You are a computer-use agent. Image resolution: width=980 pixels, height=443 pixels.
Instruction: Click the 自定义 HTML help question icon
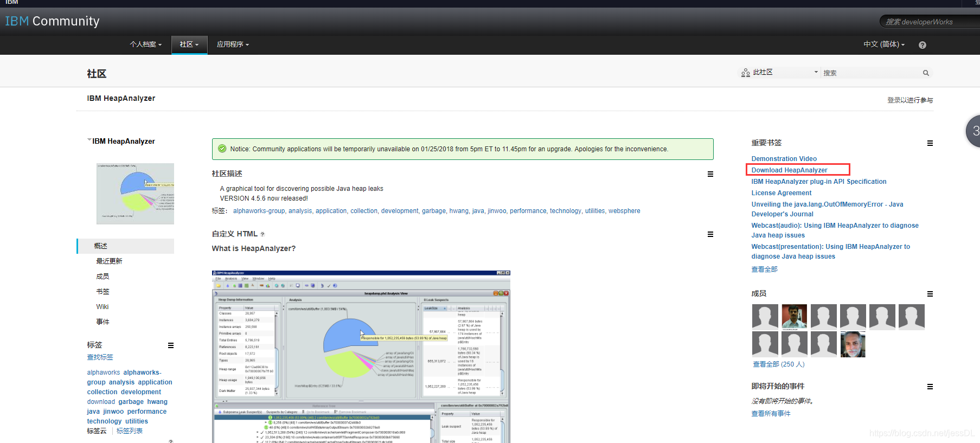(262, 234)
